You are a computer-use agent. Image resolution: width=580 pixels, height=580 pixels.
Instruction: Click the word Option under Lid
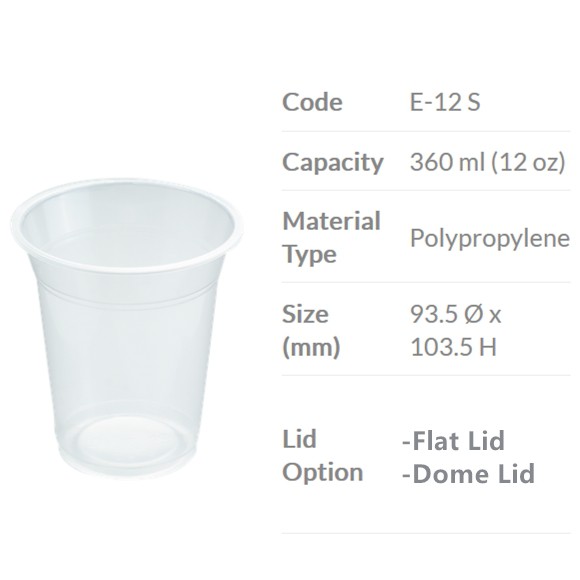pyautogui.click(x=323, y=473)
